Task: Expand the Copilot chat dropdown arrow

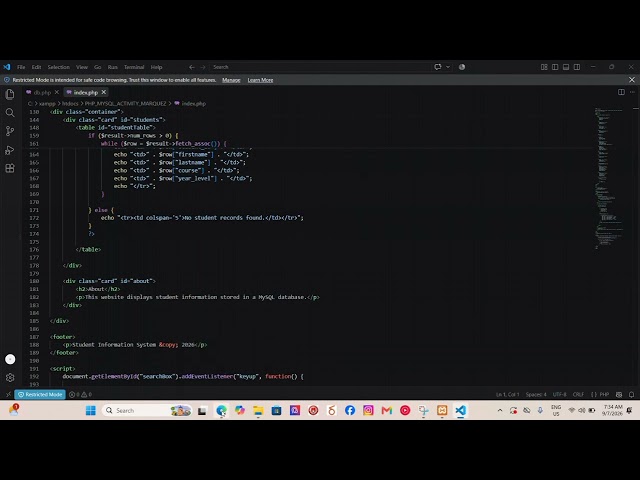Action: pyautogui.click(x=448, y=67)
